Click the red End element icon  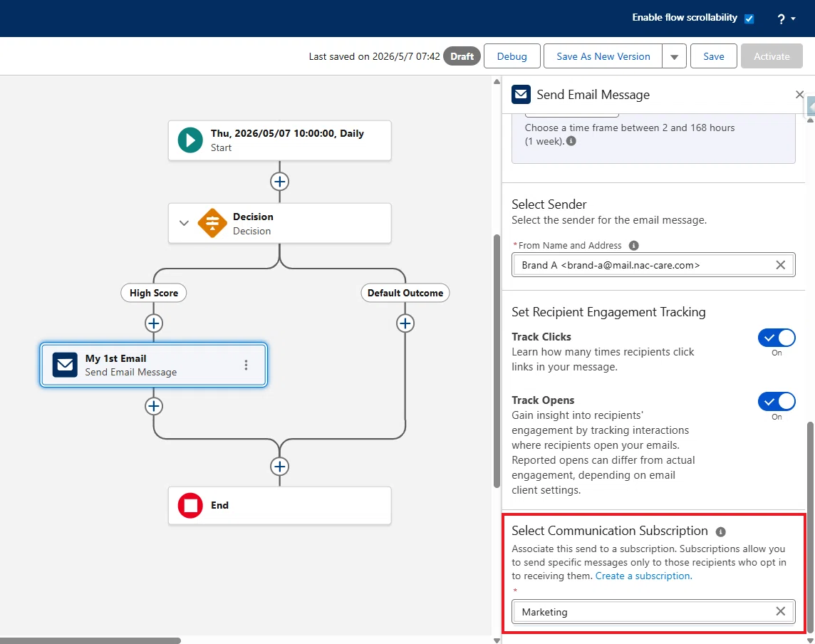(x=190, y=505)
